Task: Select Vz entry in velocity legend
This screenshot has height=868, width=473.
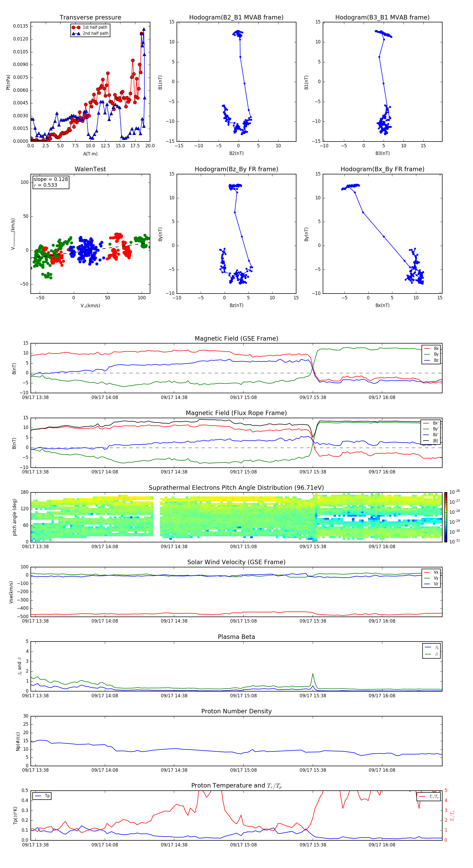Action: [x=431, y=584]
